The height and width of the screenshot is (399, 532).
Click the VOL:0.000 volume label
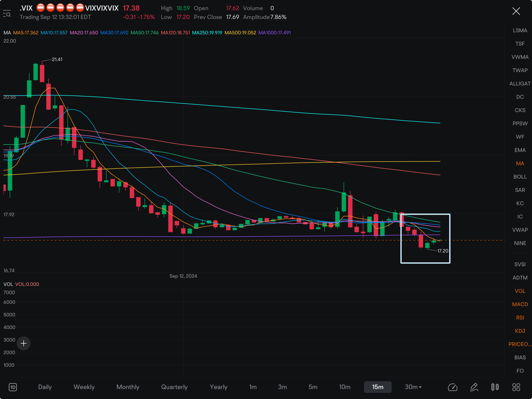tap(27, 284)
